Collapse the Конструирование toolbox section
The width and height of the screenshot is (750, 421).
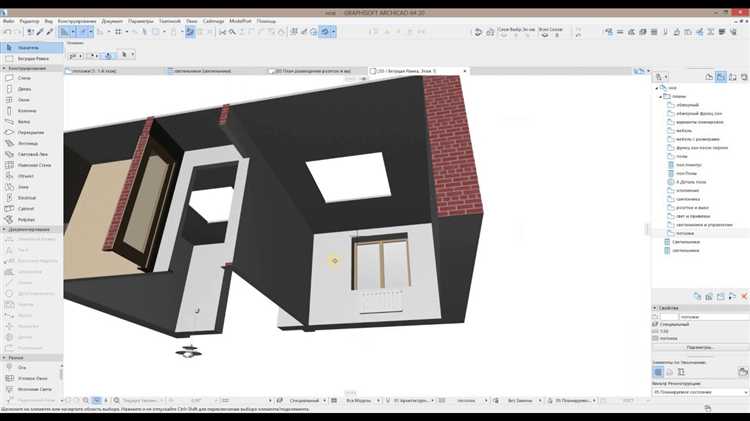(x=4, y=68)
